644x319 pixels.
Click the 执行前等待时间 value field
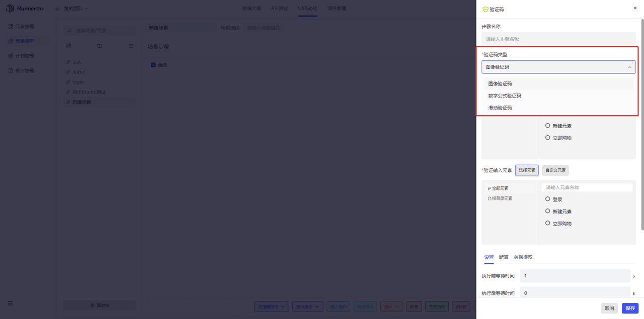(x=575, y=276)
